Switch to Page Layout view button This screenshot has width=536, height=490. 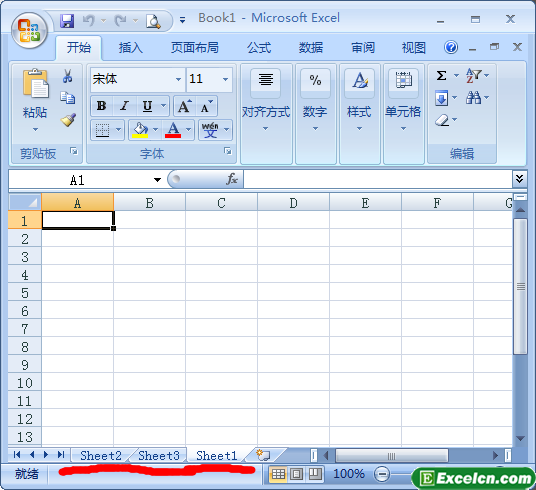[x=296, y=474]
